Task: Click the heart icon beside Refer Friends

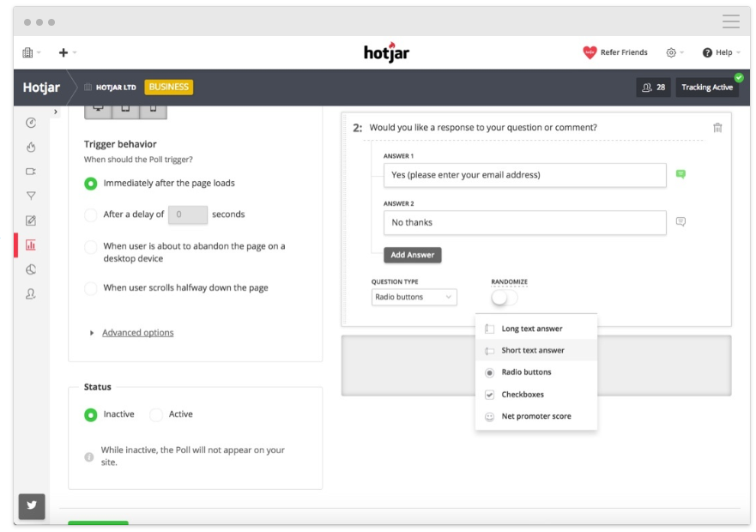Action: point(590,52)
